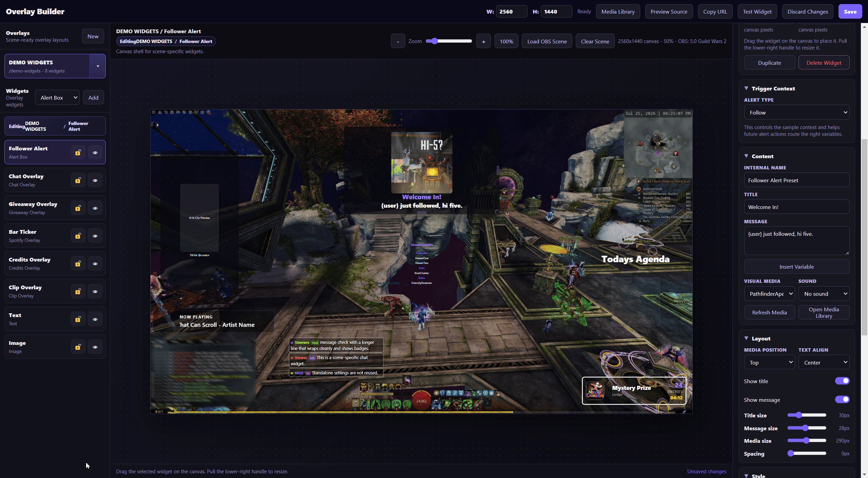Open the Sound dropdown showing No sound
This screenshot has height=478, width=868.
click(x=824, y=294)
